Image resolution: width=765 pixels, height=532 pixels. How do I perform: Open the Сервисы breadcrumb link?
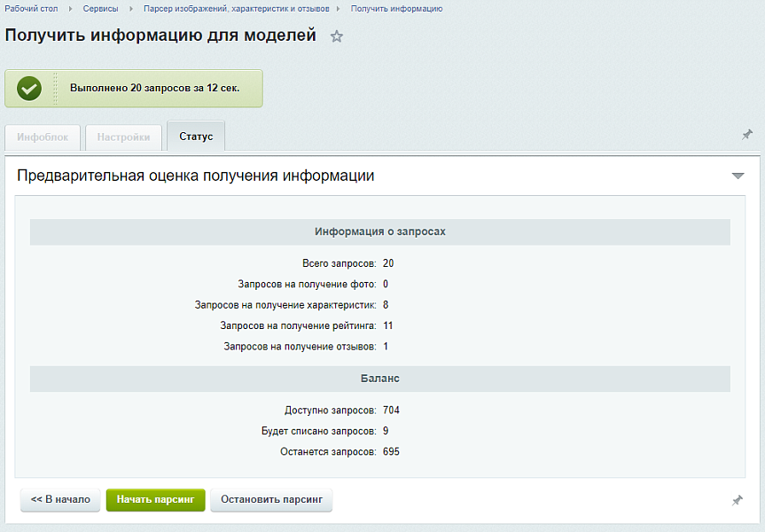click(x=100, y=9)
